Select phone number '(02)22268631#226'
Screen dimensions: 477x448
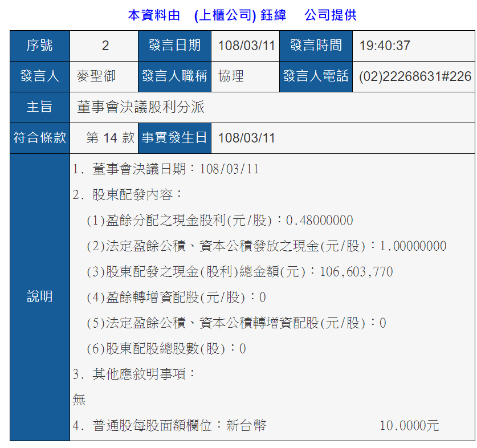(x=415, y=76)
